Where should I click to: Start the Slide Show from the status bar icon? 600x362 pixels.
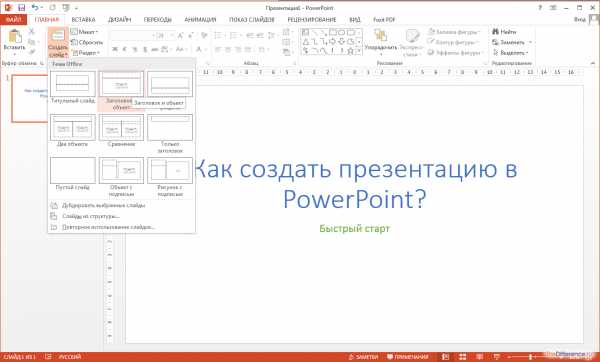click(496, 357)
